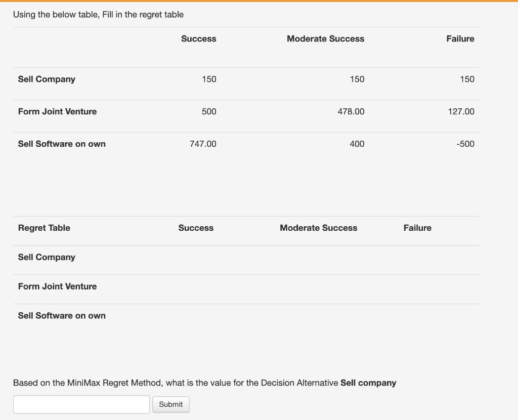
Task: Click the 500 value for Form Joint Venture
Action: click(209, 111)
